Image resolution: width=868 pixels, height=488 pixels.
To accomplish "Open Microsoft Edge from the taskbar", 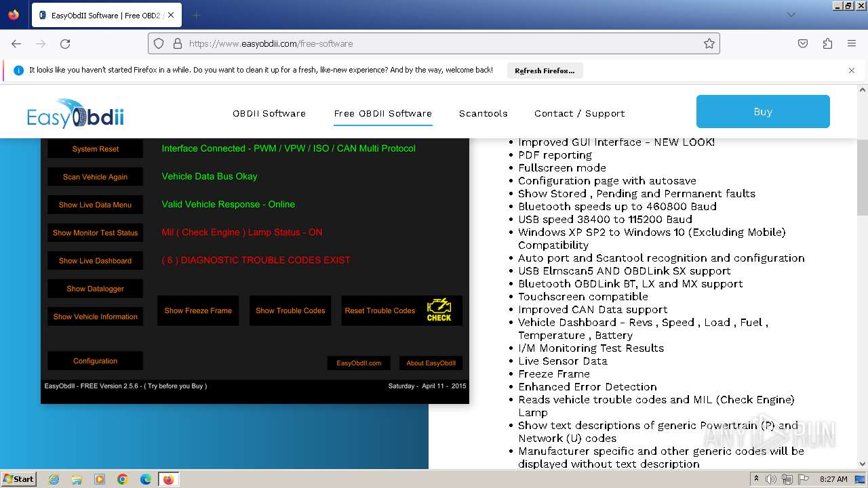I will click(x=146, y=479).
